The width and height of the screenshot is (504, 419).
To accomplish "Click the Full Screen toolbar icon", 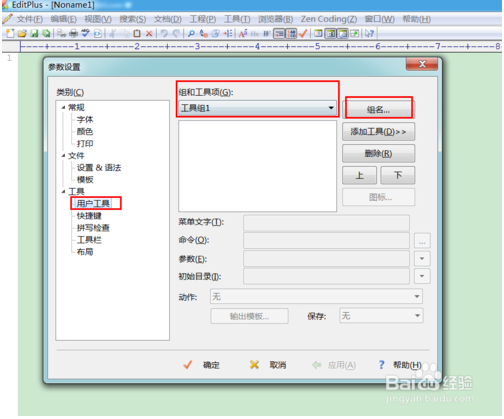I will (x=355, y=33).
